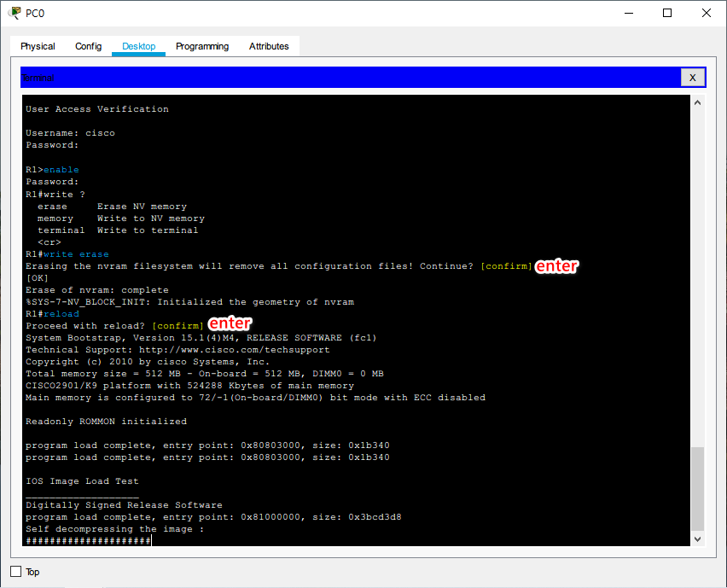
Task: Maximize the PC0 window
Action: [x=667, y=13]
